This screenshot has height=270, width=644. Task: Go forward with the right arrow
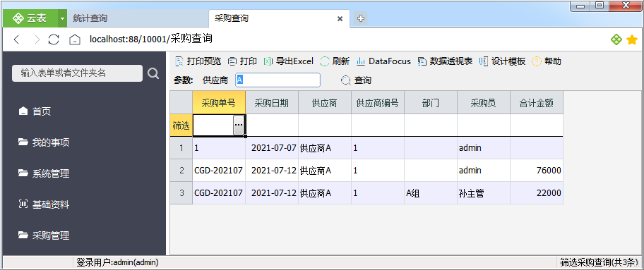pos(37,39)
